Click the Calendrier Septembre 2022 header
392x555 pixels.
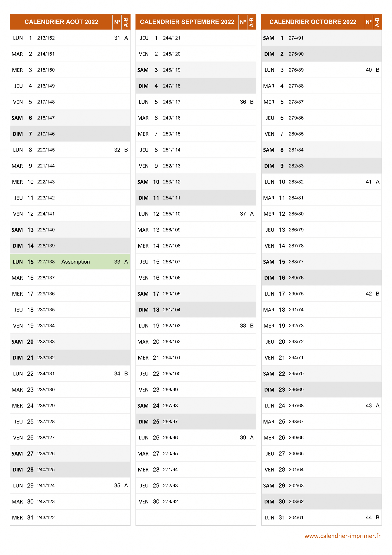187,22
